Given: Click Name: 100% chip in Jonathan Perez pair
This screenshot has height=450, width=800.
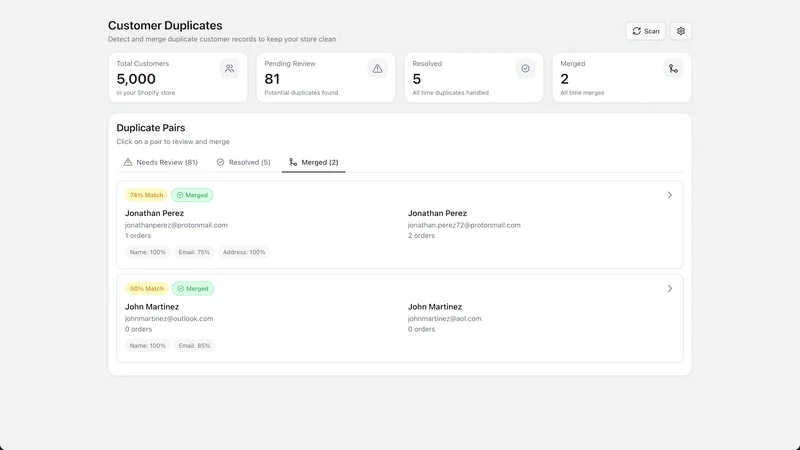Looking at the screenshot, I should [x=147, y=252].
